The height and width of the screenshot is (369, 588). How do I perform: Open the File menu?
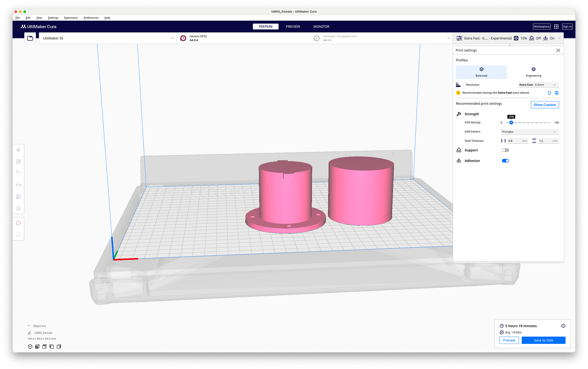18,18
